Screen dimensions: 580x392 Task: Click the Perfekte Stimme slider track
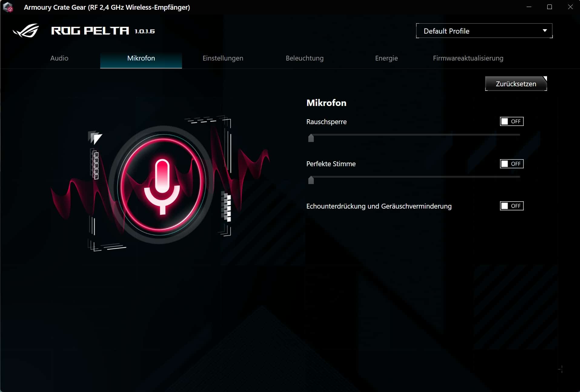click(415, 177)
